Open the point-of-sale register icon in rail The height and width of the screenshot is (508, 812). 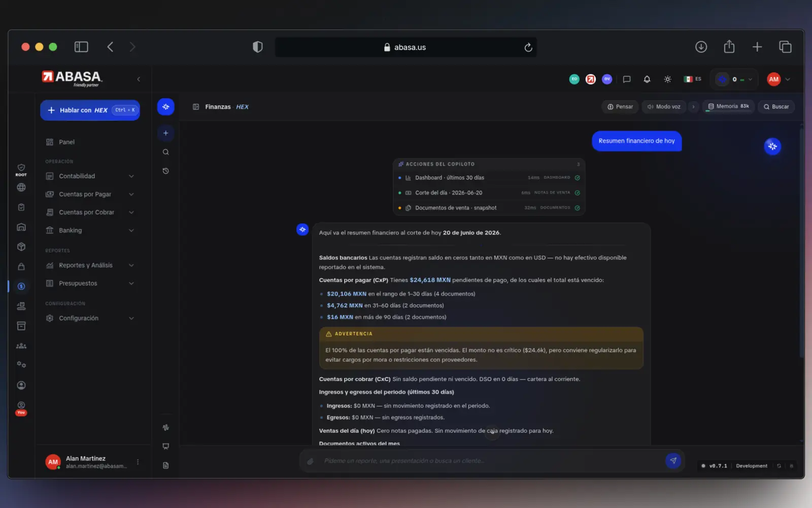[x=21, y=306]
